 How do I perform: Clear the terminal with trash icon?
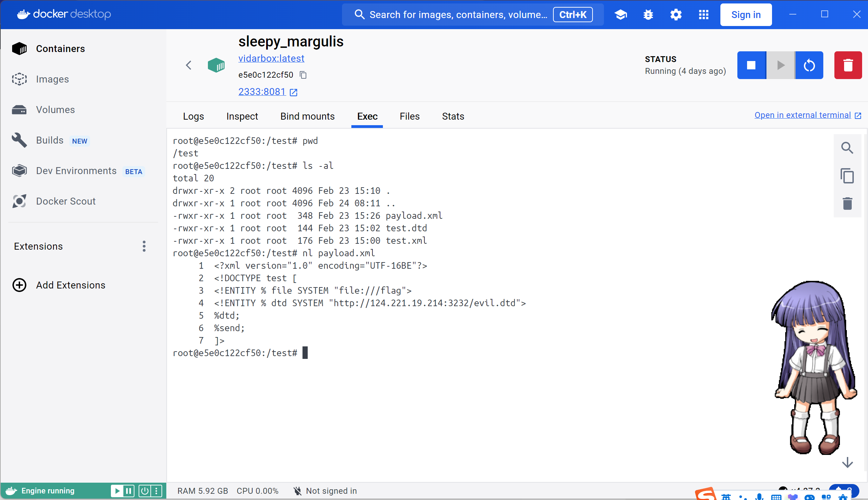(847, 204)
